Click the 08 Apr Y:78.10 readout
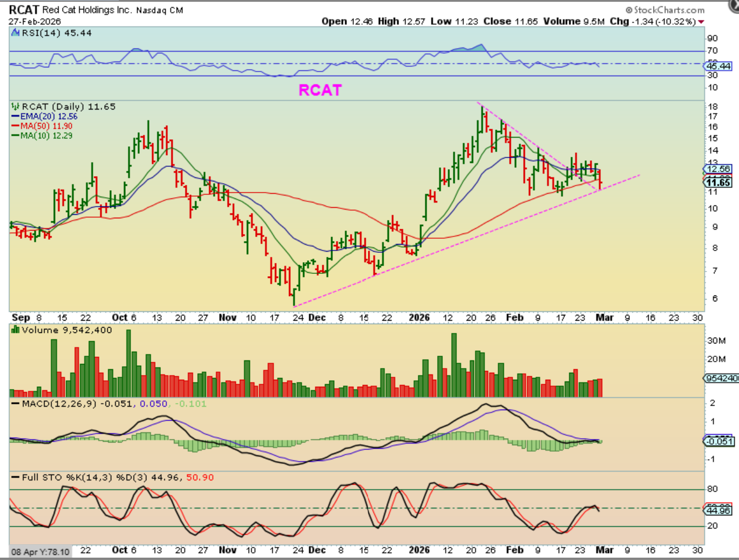 (40, 552)
